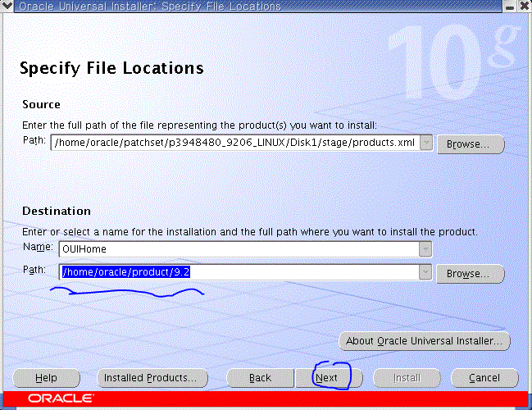
Task: Open Installed Products list
Action: (152, 378)
